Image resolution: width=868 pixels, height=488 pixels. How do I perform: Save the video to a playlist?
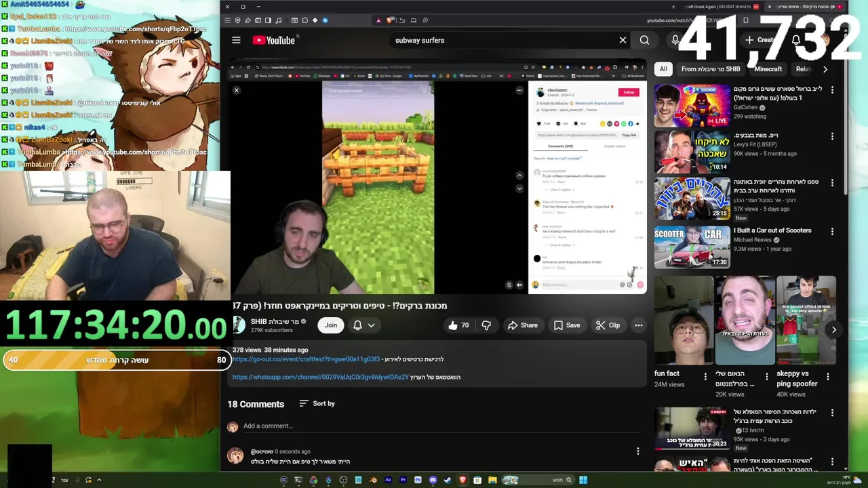point(567,325)
